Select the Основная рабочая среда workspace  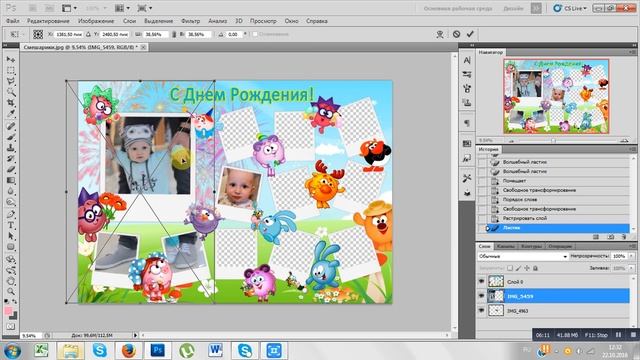(458, 8)
